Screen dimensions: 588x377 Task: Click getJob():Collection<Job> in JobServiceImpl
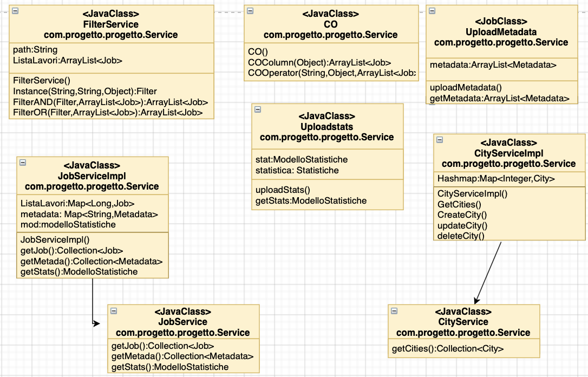click(71, 250)
